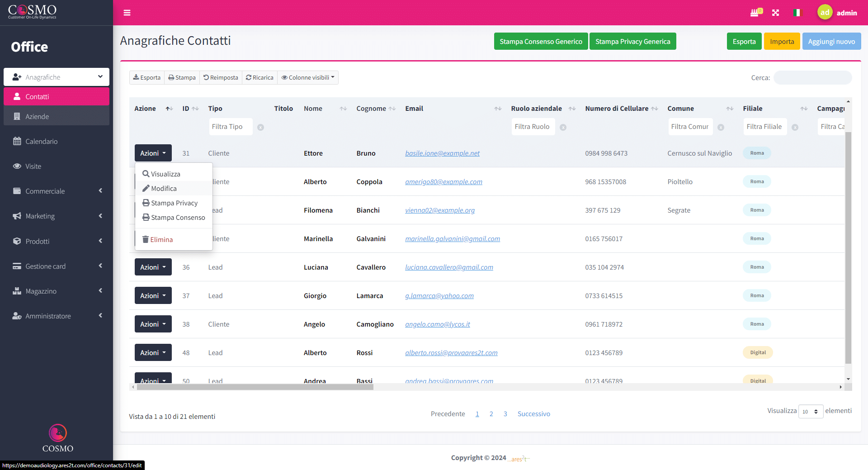Reset table with Reimposta
Viewport: 868px width, 470px height.
[221, 77]
